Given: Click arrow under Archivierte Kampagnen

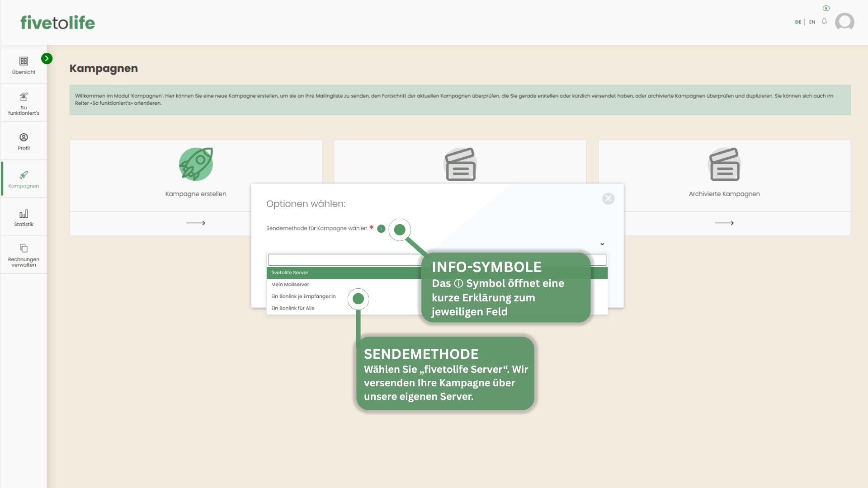Looking at the screenshot, I should pos(724,223).
